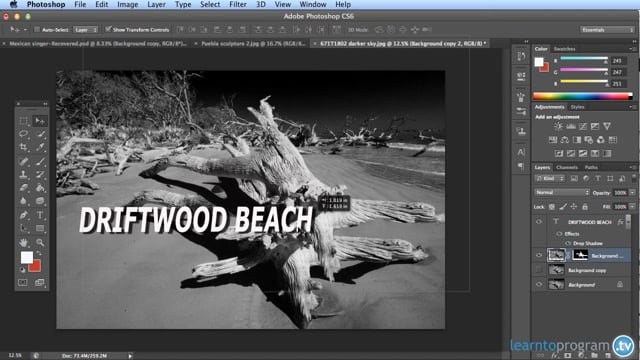Hide the Drop Shadow effect

point(568,243)
